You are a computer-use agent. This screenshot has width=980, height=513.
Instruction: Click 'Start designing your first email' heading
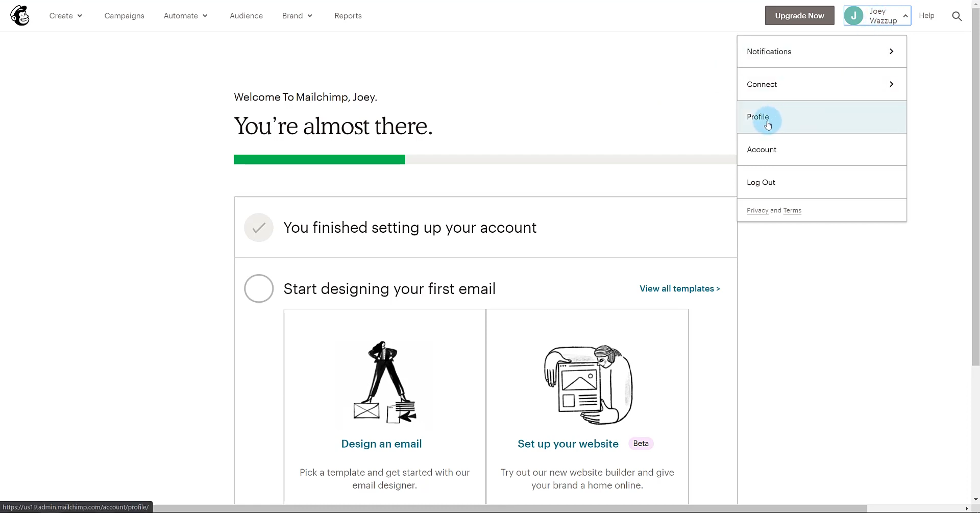click(x=389, y=289)
